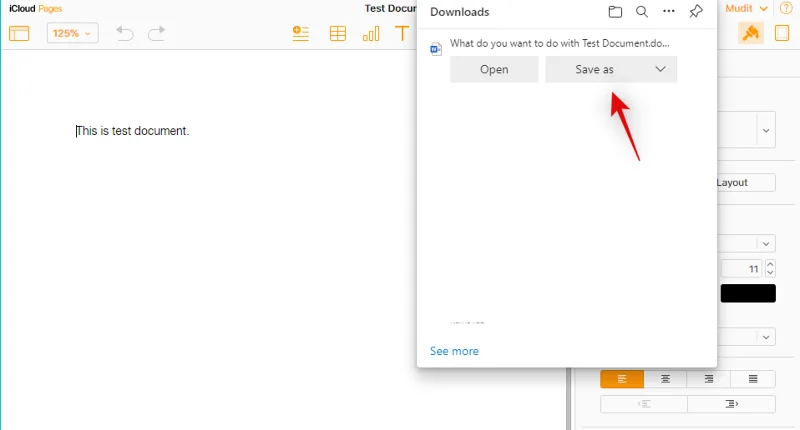Pin the Downloads panel

pos(696,11)
